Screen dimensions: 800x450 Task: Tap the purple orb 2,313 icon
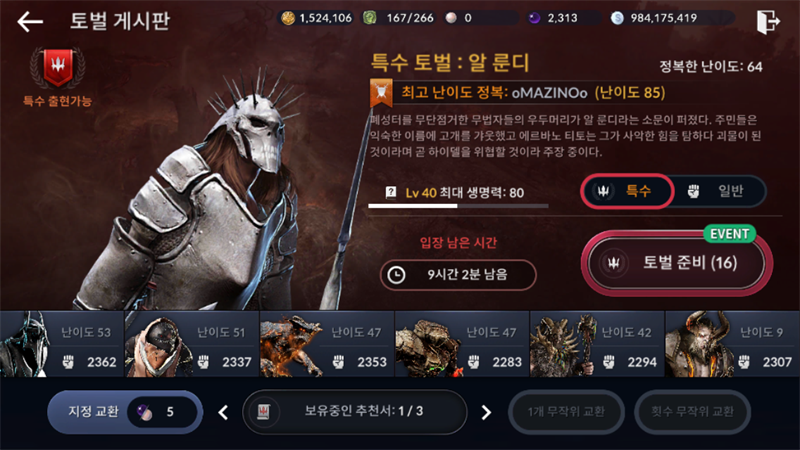tap(534, 18)
